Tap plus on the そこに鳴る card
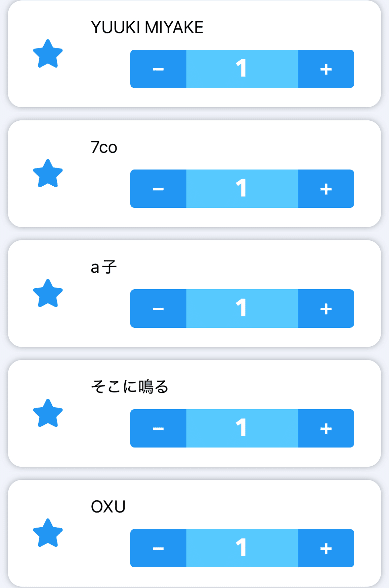 coord(326,428)
